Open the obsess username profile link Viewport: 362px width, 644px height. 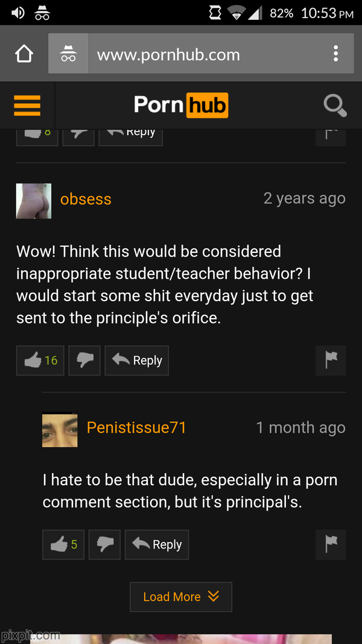point(86,199)
